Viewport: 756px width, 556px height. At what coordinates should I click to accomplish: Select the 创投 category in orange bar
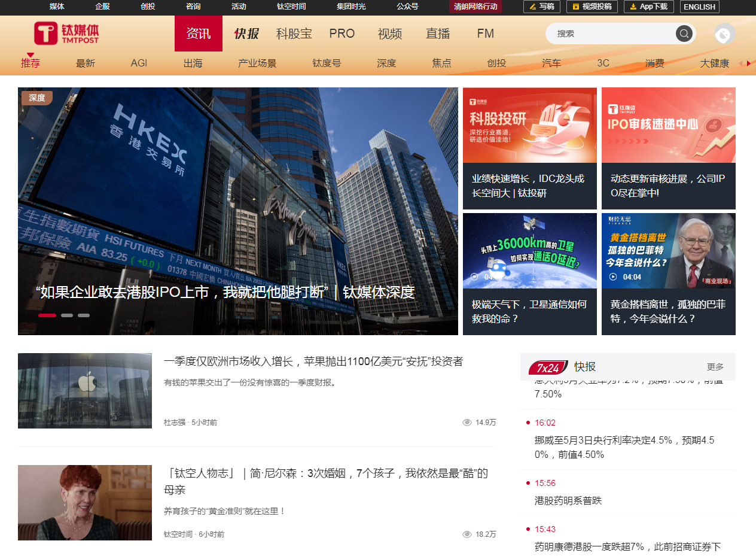click(496, 63)
